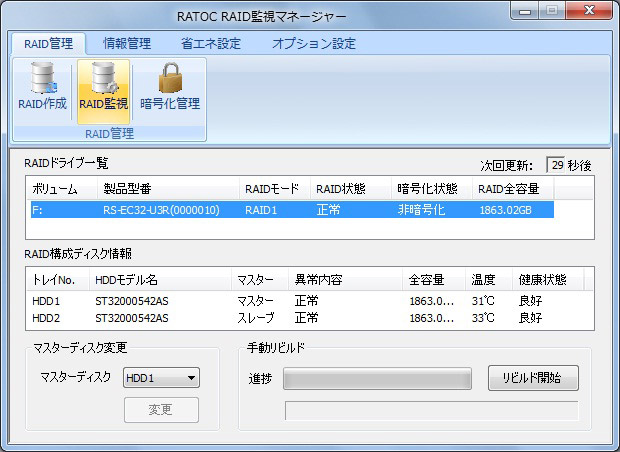620x452 pixels.
Task: Minimize the RATOC RAID監視マネージャー window
Action: click(x=525, y=11)
